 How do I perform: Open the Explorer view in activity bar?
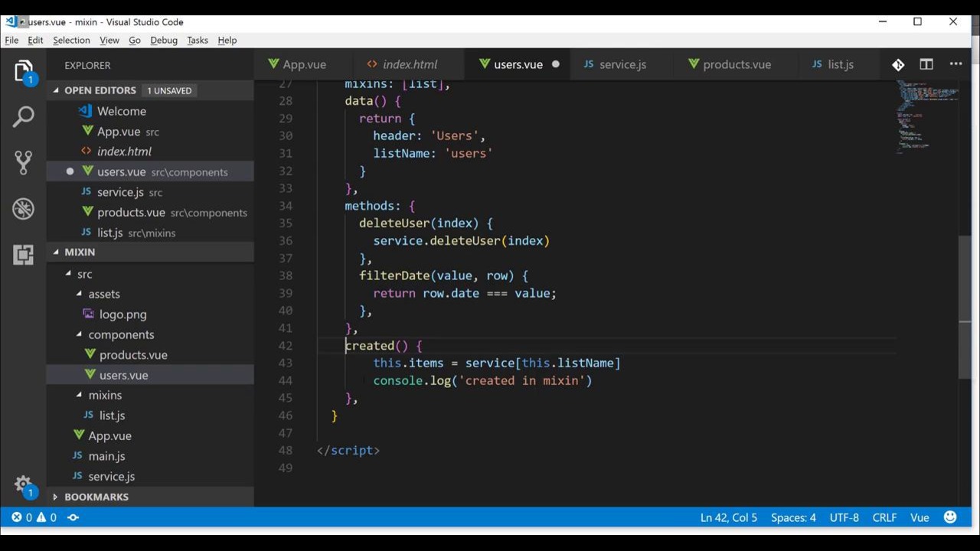pos(23,72)
